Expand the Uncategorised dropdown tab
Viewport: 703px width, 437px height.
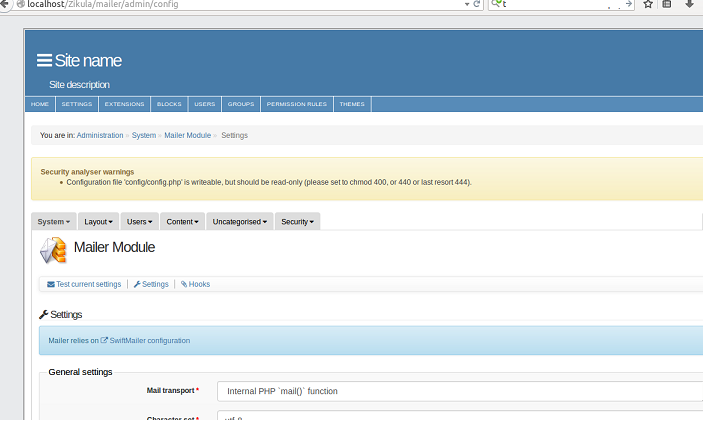tap(240, 221)
